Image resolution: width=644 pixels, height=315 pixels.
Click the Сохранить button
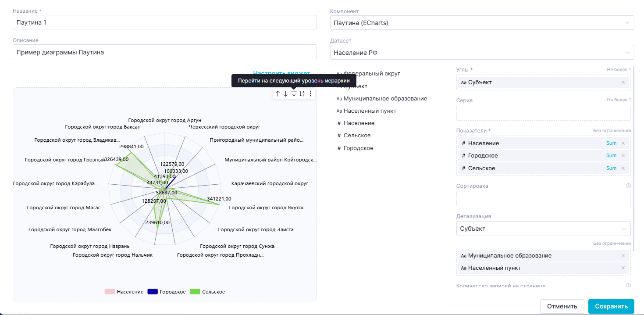pyautogui.click(x=611, y=306)
